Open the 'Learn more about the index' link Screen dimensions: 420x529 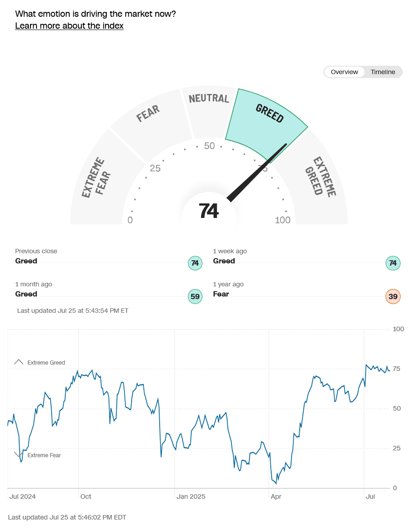tap(69, 26)
